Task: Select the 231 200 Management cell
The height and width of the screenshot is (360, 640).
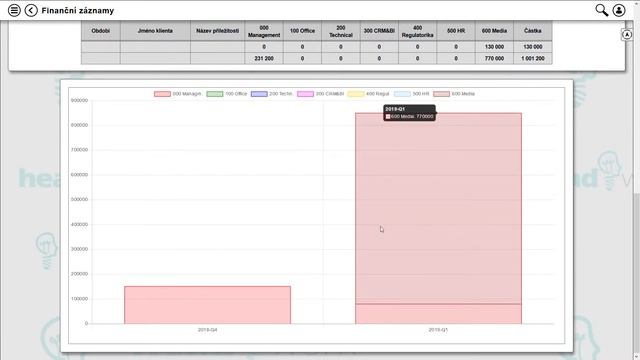Action: click(264, 59)
